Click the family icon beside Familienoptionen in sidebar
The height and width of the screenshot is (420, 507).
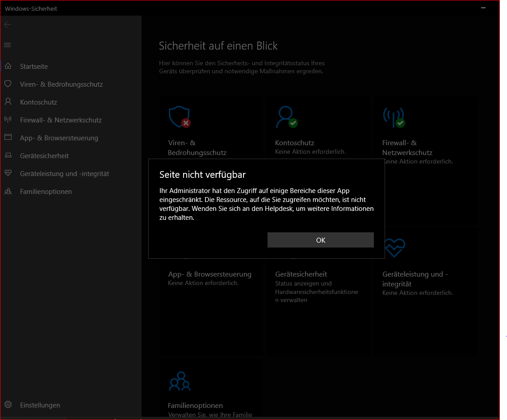8,191
